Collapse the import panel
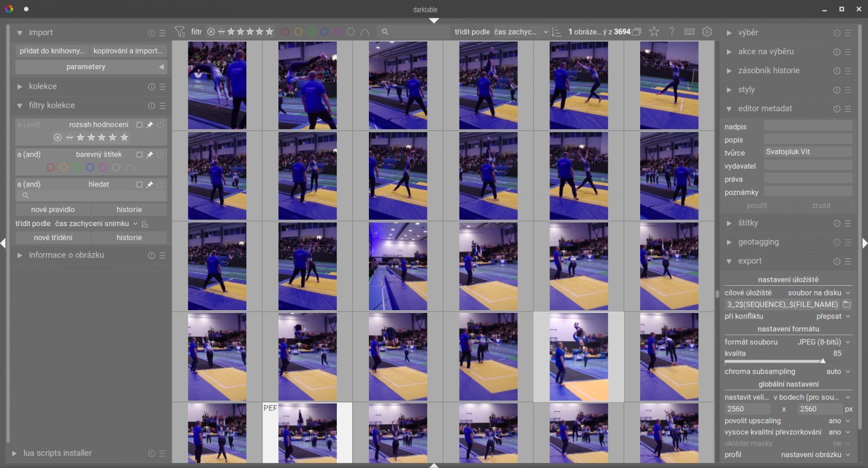868x468 pixels. click(x=20, y=33)
